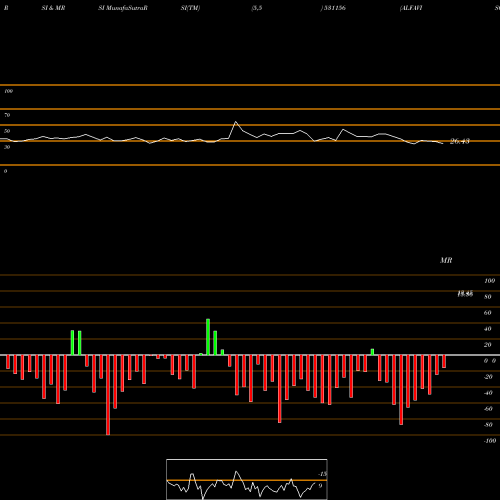Screen dimensions: 500x500
Task: Select the 'SI MunafaSutraR' header label
Action: (123, 8)
